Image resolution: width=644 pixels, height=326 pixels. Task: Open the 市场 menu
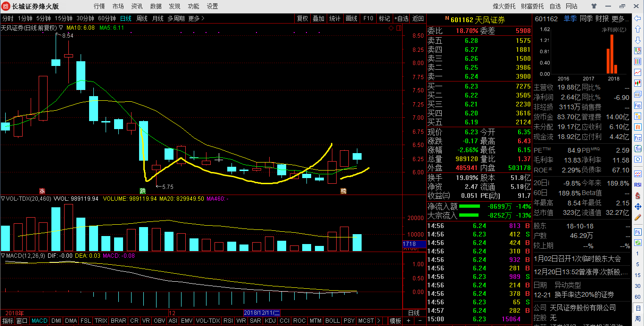pos(118,6)
